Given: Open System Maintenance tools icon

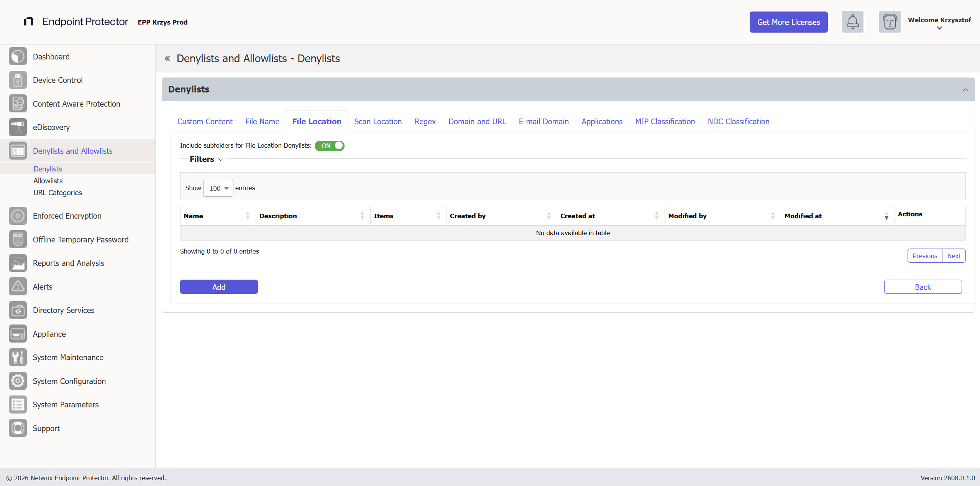Looking at the screenshot, I should point(18,357).
